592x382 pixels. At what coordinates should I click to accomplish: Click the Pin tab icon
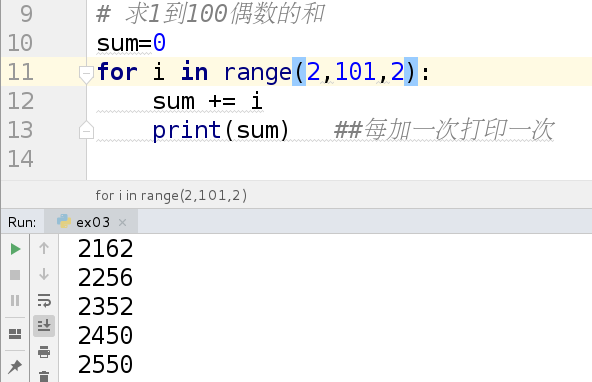[15, 366]
